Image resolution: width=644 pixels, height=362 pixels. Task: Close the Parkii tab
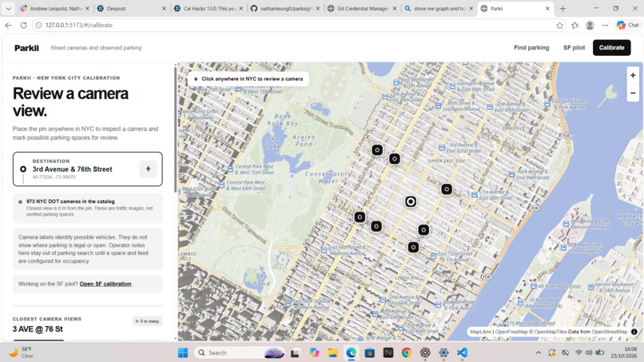pos(547,8)
